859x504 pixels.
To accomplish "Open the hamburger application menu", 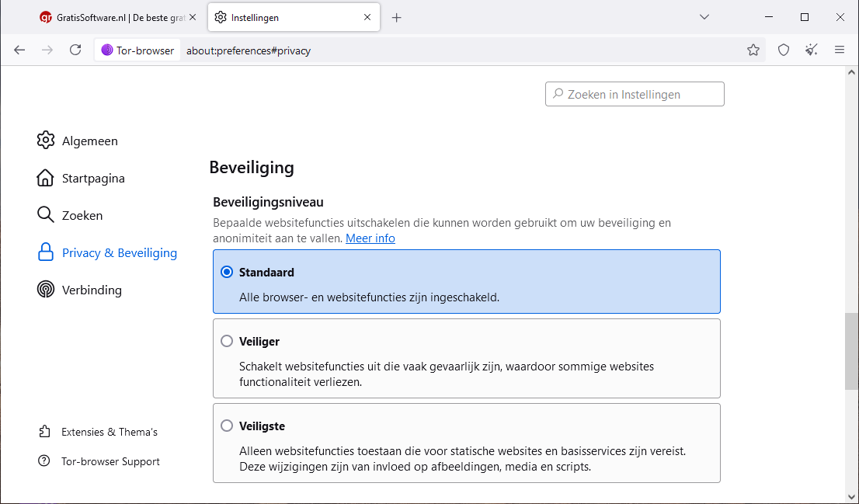I will coord(840,50).
